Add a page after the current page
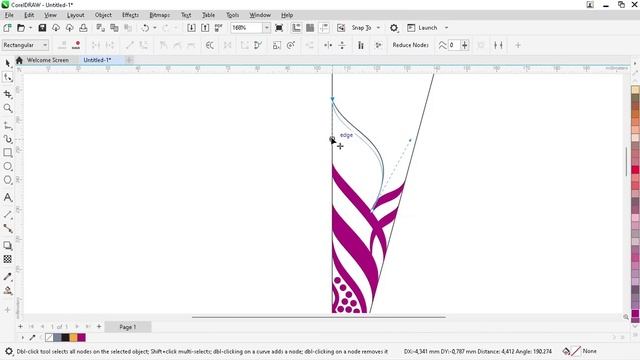Screen dimensions: 640x360 [99, 327]
